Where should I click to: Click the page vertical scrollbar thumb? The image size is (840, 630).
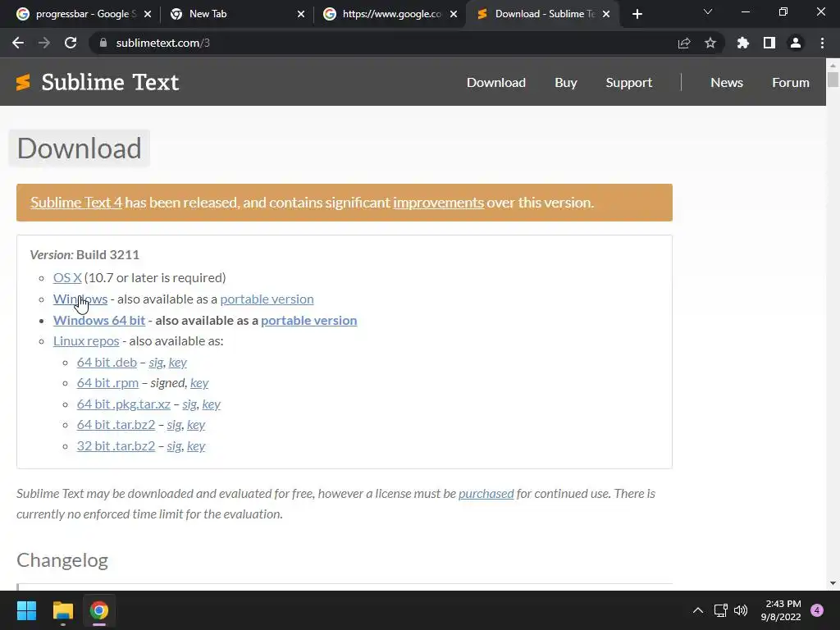click(x=833, y=80)
